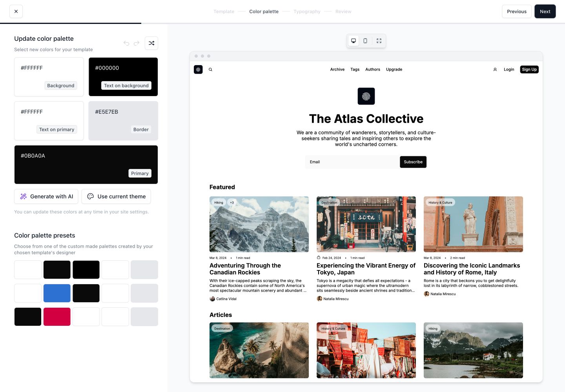Edit the Background color #FFFFFF swatch
The height and width of the screenshot is (392, 565).
[x=49, y=77]
